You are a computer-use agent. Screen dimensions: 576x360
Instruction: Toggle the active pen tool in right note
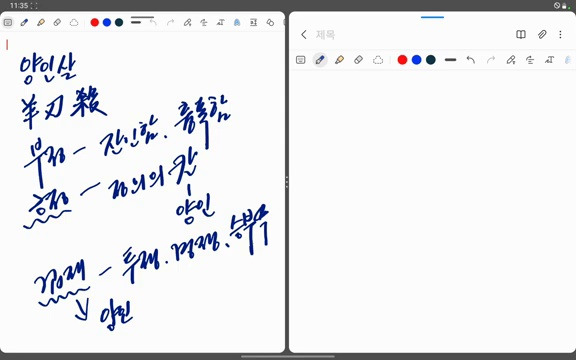tap(320, 60)
